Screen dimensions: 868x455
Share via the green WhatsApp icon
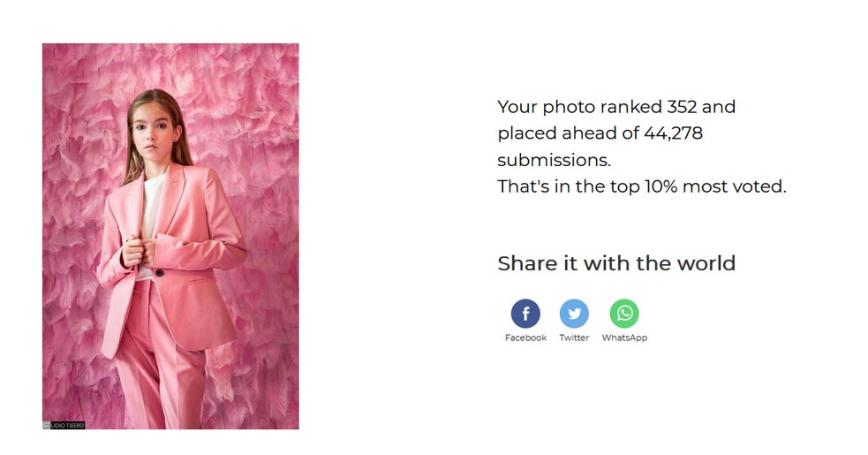(624, 314)
